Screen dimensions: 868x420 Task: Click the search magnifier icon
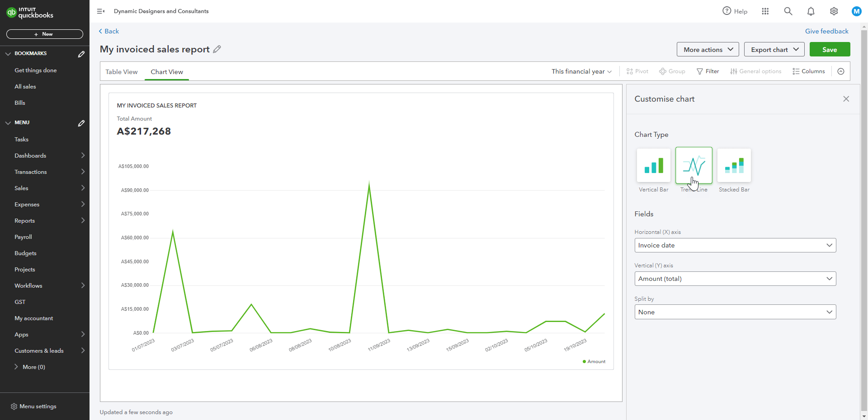(788, 11)
